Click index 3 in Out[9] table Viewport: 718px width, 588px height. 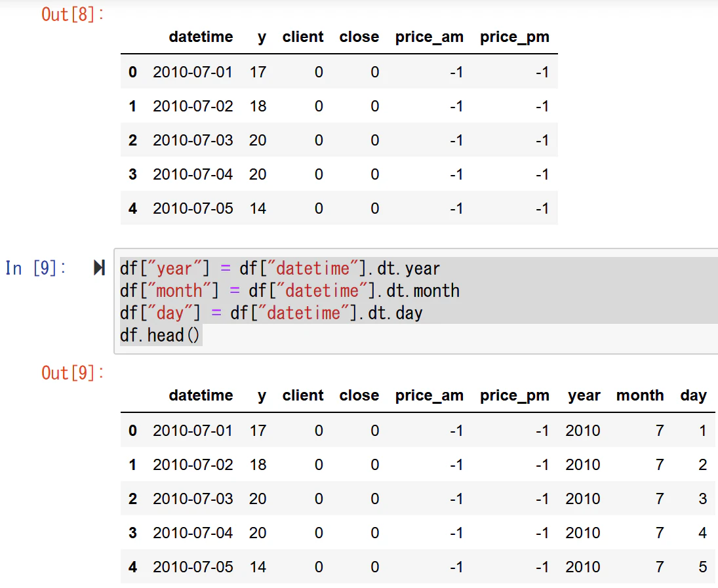(x=132, y=533)
